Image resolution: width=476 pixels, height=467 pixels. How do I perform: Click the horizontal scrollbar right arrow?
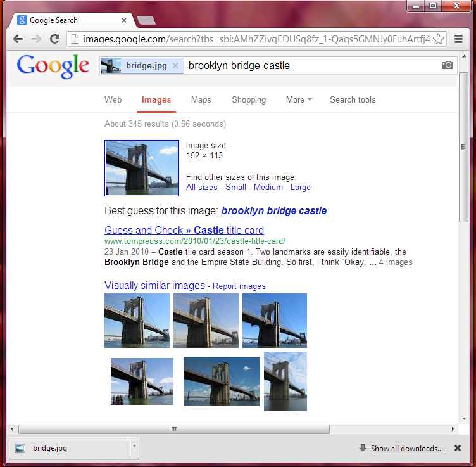[x=453, y=430]
